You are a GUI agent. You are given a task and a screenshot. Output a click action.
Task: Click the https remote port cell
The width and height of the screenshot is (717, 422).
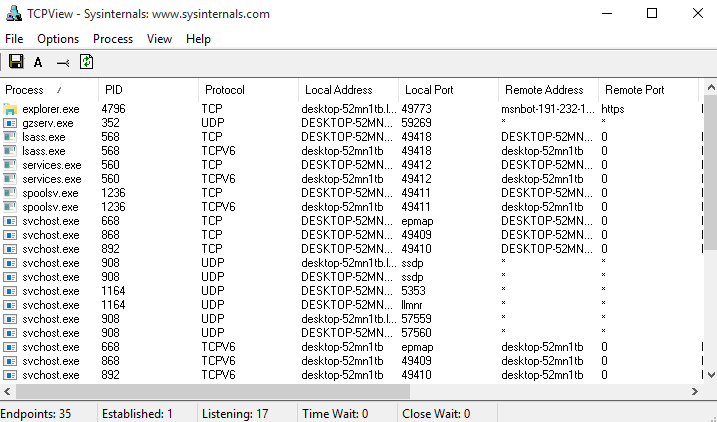click(x=613, y=109)
